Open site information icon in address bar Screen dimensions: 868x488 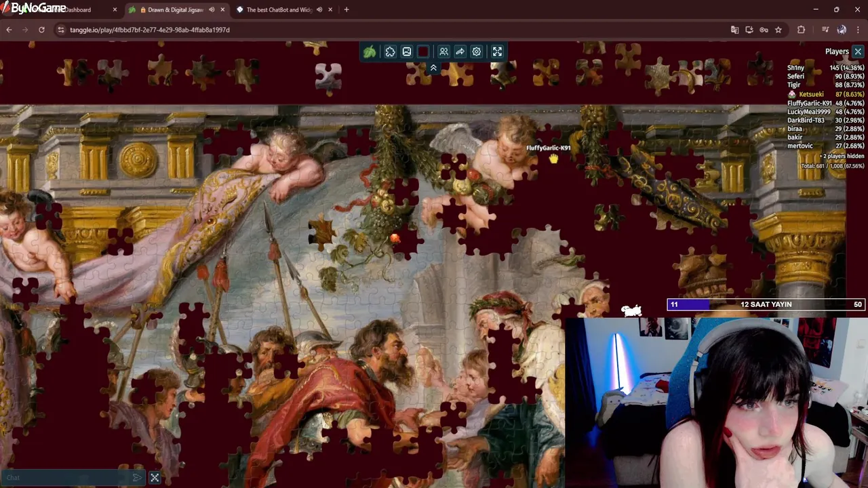61,30
